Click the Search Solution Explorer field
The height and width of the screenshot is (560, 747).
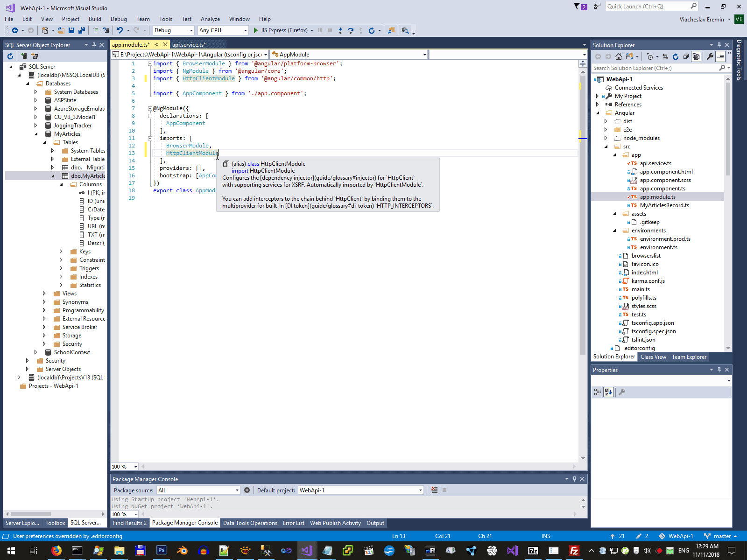point(655,68)
